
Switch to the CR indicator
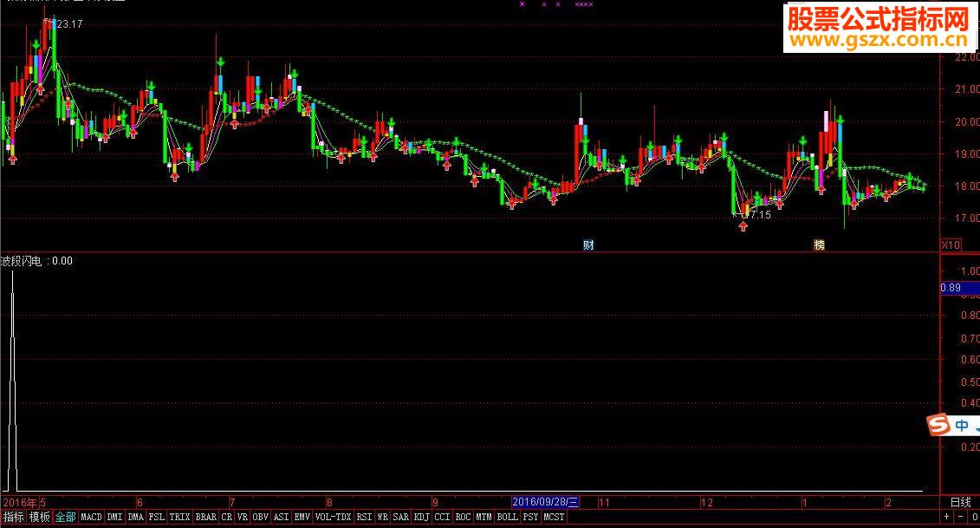click(x=227, y=518)
